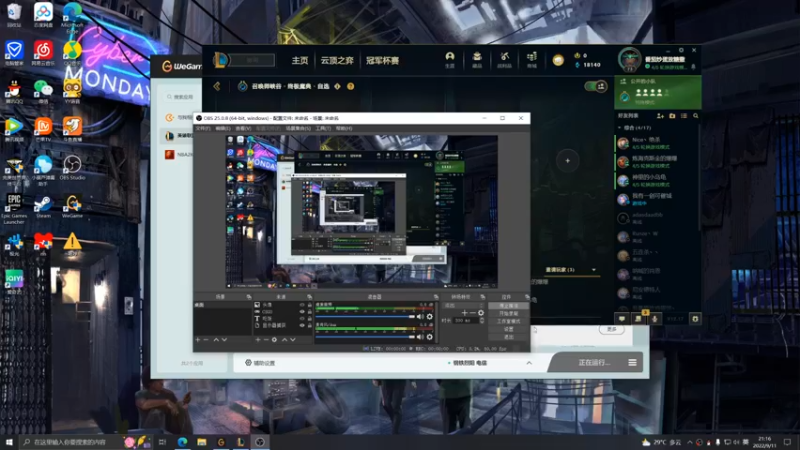Switch to 主页 tab in League client

pyautogui.click(x=299, y=60)
